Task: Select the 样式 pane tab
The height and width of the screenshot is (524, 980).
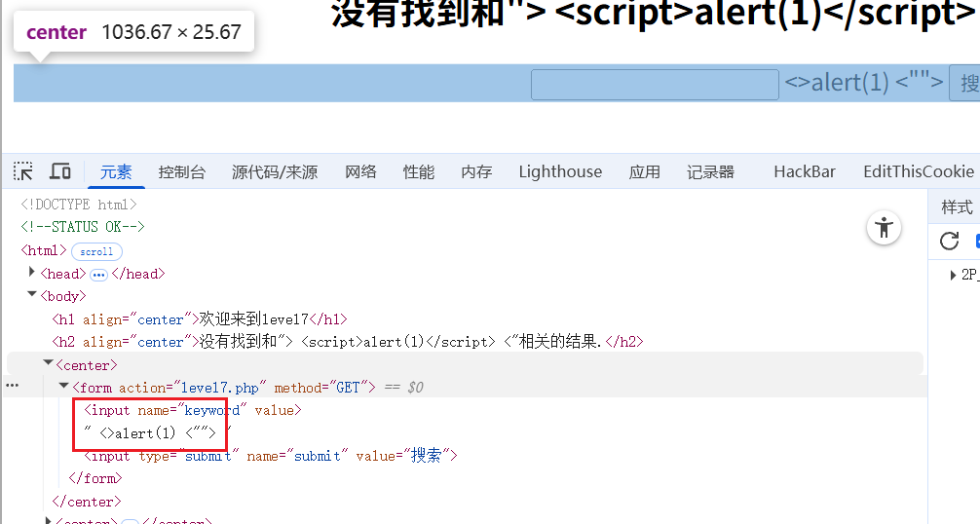Action: pyautogui.click(x=957, y=207)
